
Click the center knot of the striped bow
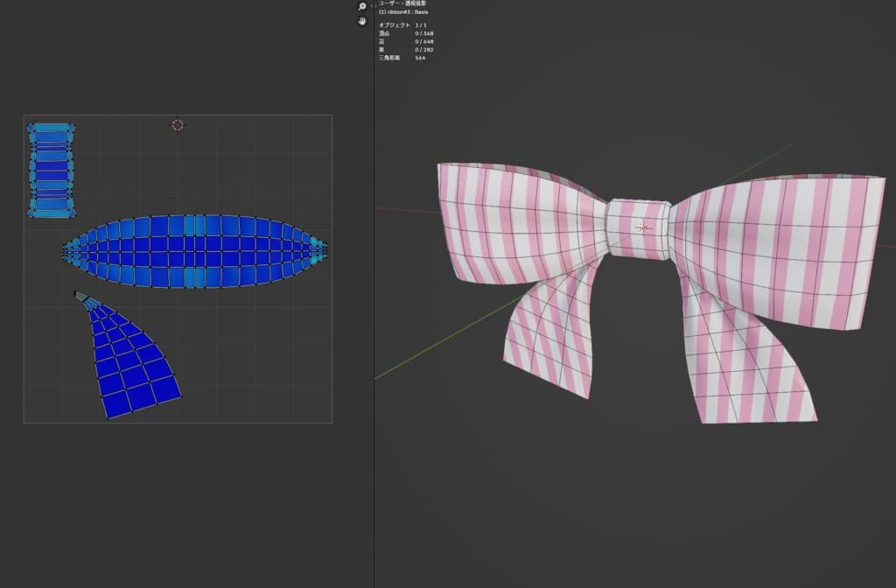(x=640, y=227)
